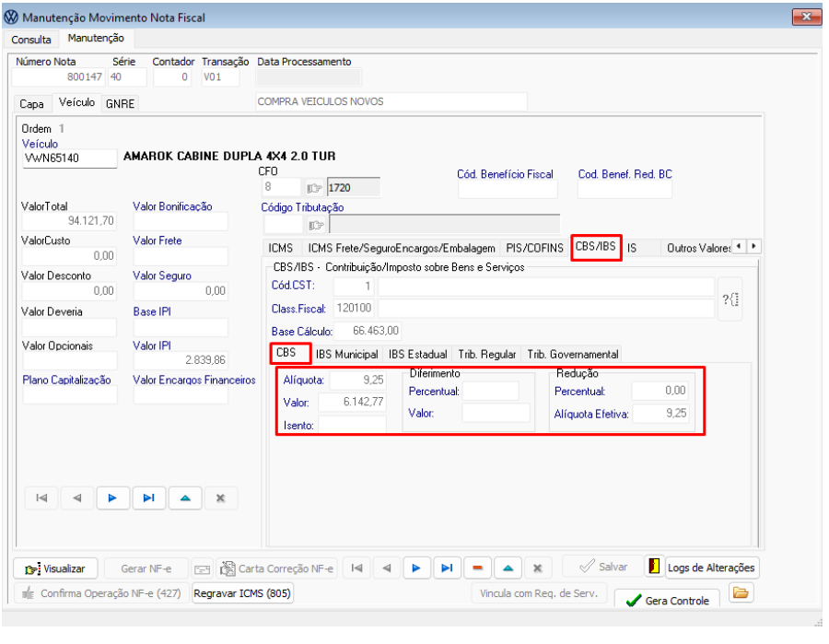Viewport: 829px width, 644px height.
Task: Click the Veículo code input field
Action: (x=69, y=158)
